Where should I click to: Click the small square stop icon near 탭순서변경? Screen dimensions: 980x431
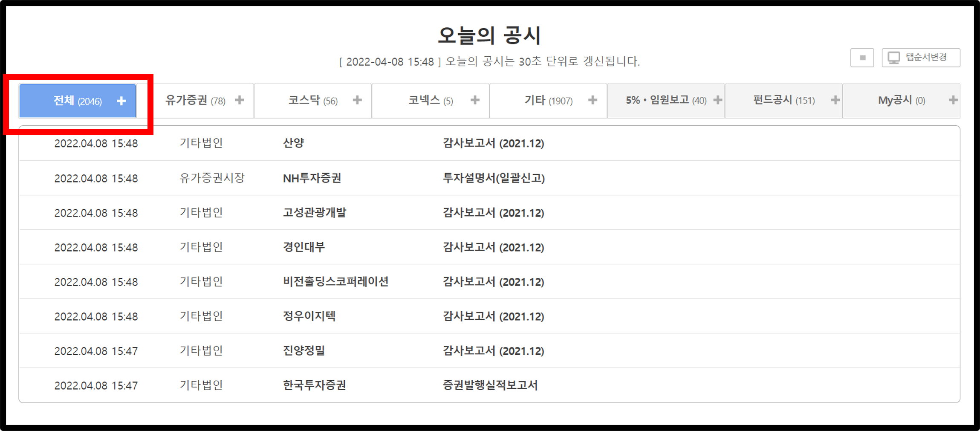(x=862, y=57)
